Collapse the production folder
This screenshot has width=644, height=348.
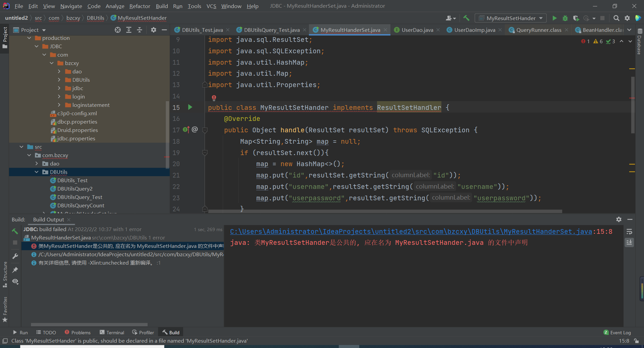tap(29, 38)
